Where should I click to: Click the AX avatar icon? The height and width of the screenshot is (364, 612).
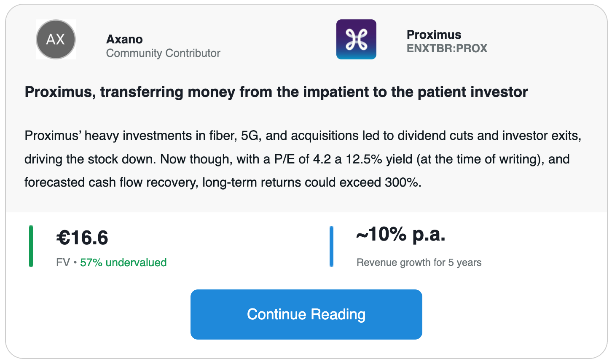click(x=56, y=39)
